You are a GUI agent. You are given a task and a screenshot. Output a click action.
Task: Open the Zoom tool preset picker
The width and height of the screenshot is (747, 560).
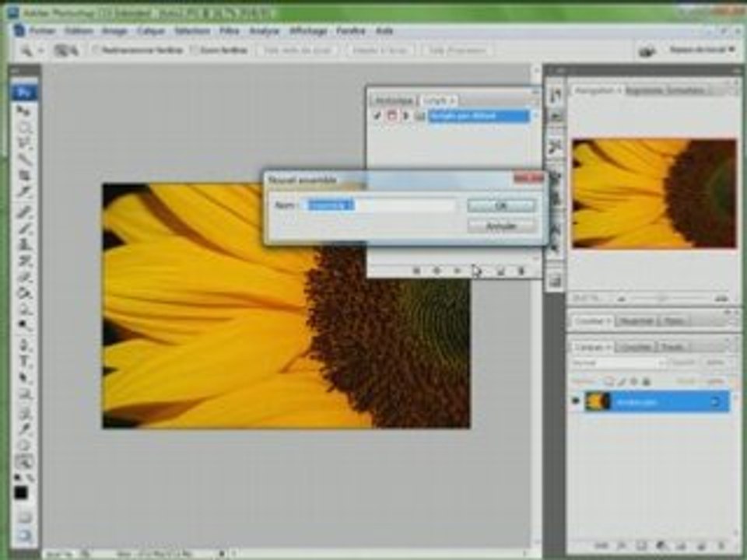(x=31, y=50)
